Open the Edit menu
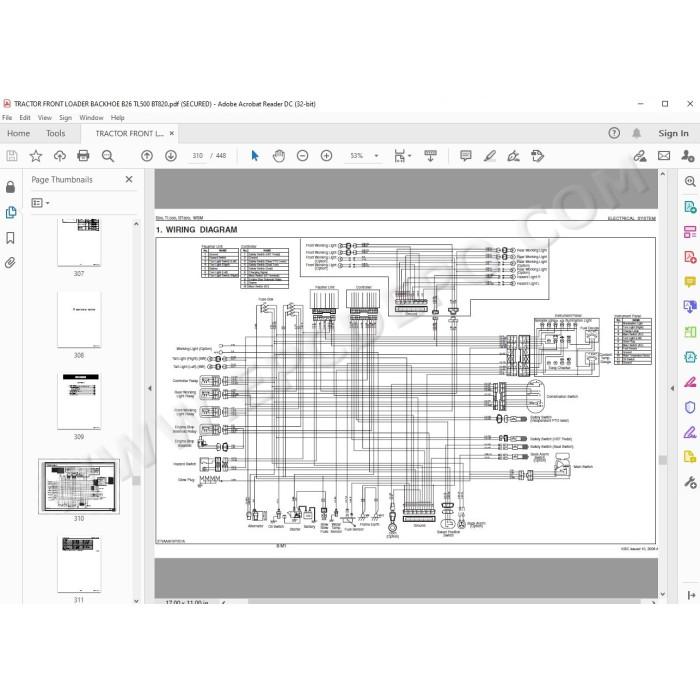Image resolution: width=700 pixels, height=700 pixels. pos(25,117)
